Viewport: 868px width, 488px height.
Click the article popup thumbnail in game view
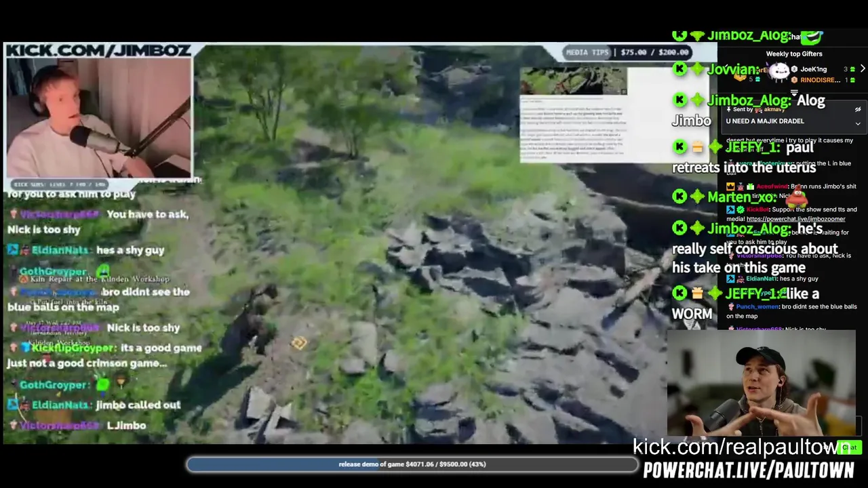(574, 114)
